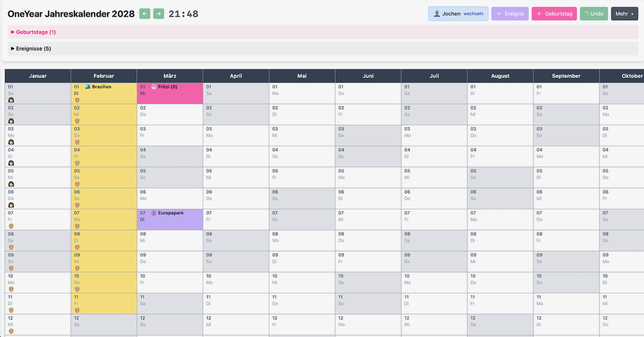Select the April column header
Screen dimensions: 644x337
[x=235, y=75]
